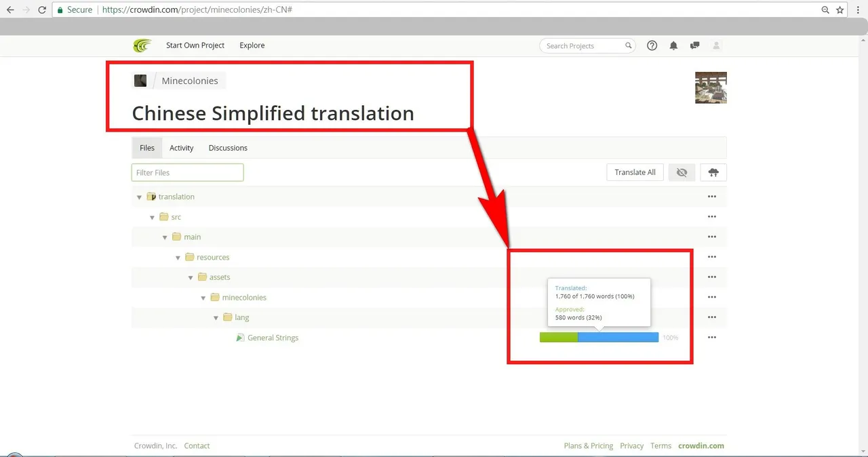Open the Minecolonies breadcrumb link
Screen dimensions: 868x457
pos(190,81)
